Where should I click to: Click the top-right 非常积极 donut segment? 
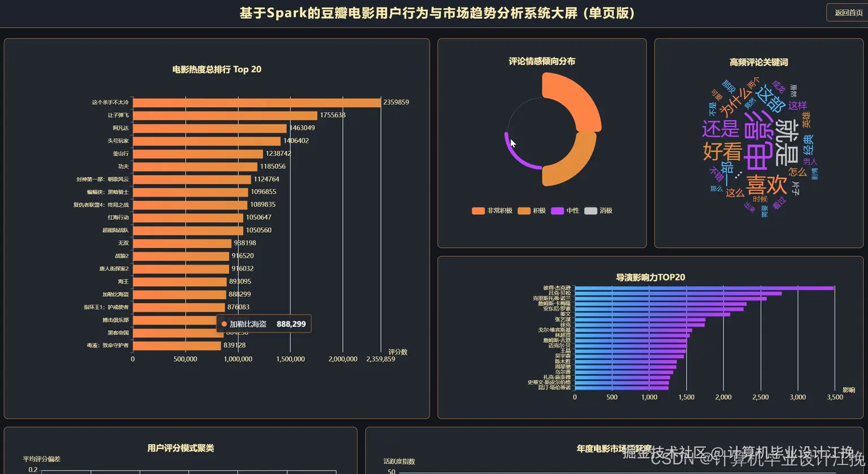point(577,99)
